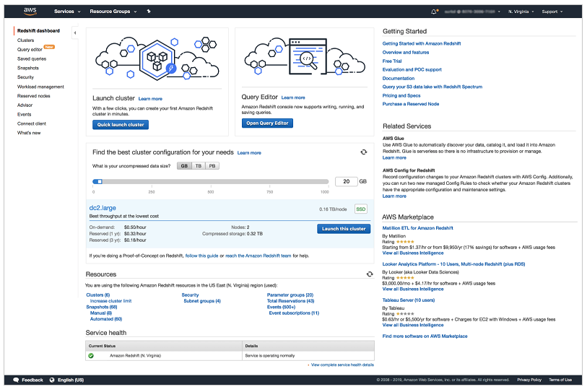Open Find more software on AWS Marketplace
Image resolution: width=587 pixels, height=392 pixels.
pyautogui.click(x=425, y=336)
